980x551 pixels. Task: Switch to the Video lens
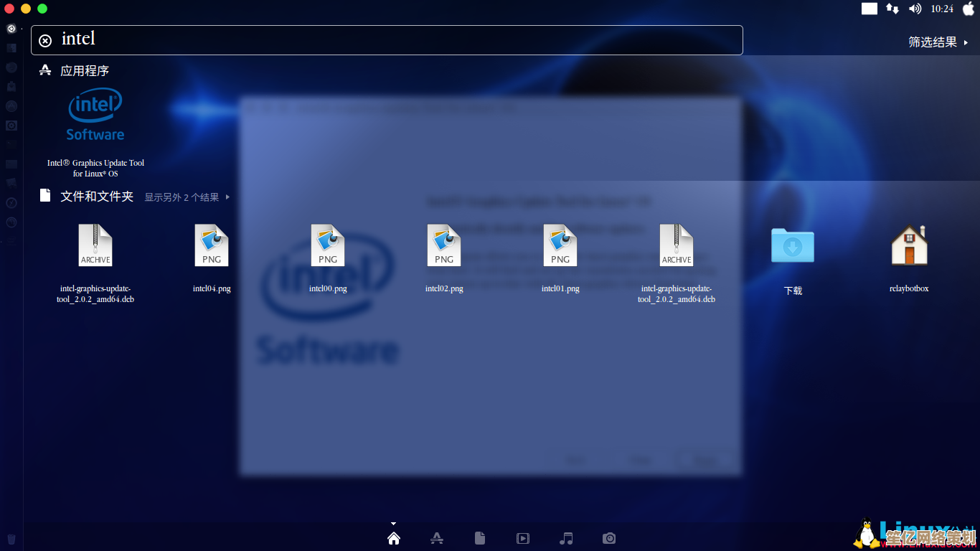pos(523,538)
